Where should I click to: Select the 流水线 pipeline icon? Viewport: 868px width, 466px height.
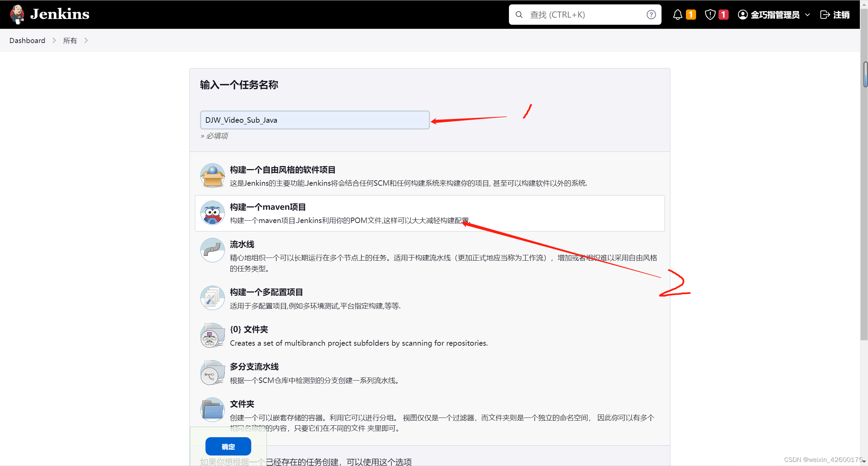point(212,250)
